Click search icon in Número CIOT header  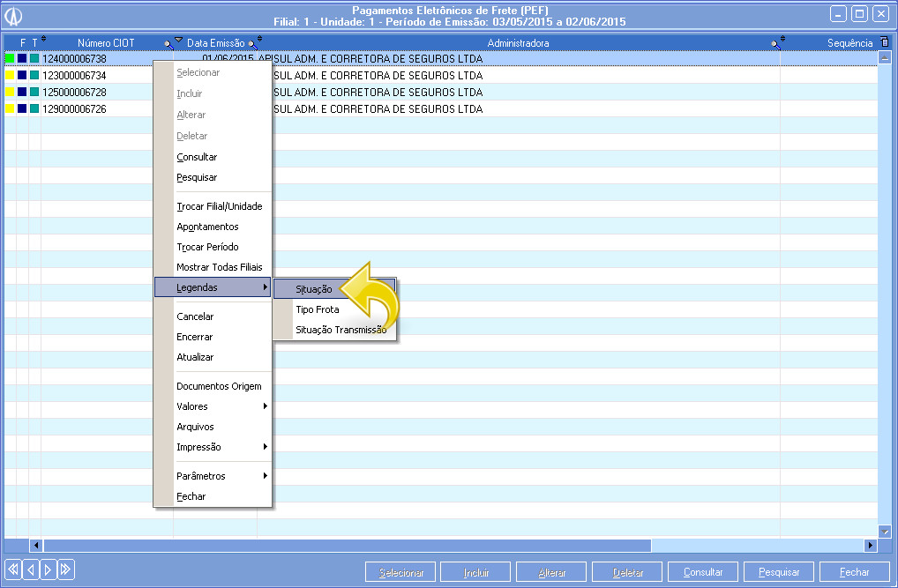(x=168, y=43)
